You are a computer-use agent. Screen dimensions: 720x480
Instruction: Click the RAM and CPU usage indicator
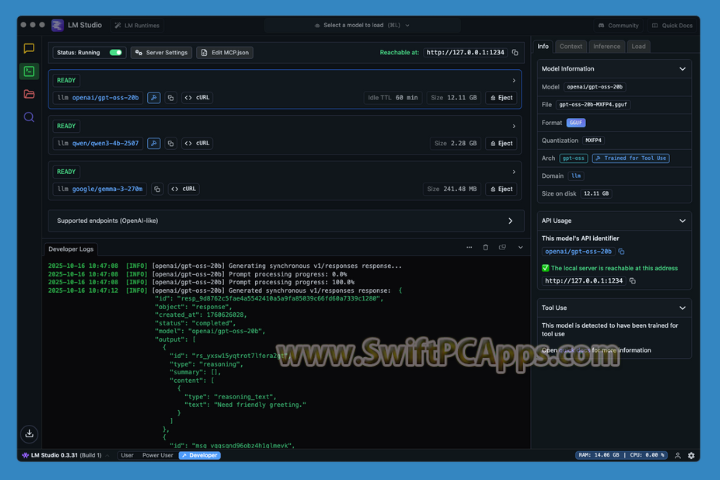621,455
